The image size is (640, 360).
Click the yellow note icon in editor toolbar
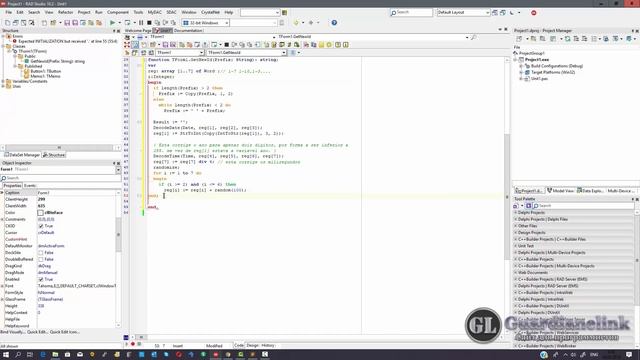(322, 44)
